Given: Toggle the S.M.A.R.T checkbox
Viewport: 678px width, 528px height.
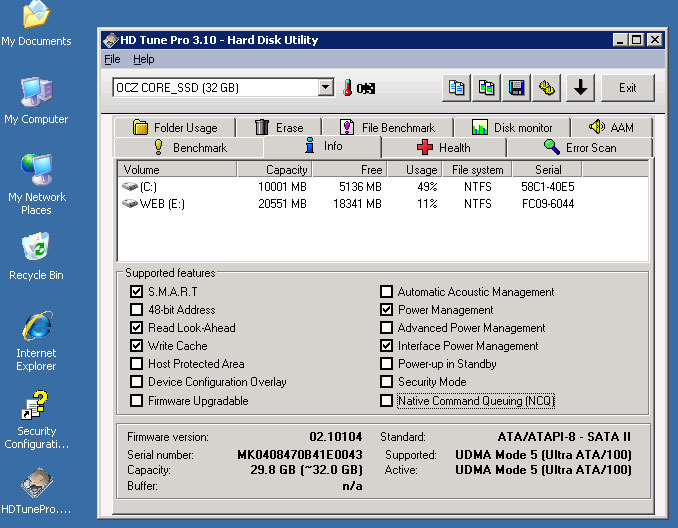Looking at the screenshot, I should point(136,292).
